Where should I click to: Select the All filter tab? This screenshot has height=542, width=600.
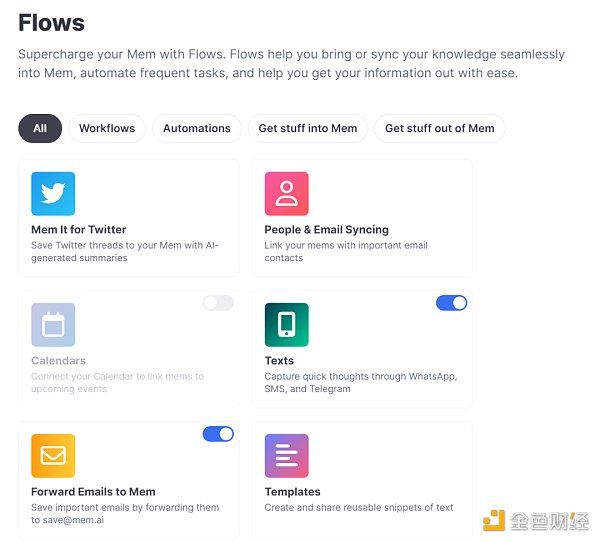40,128
